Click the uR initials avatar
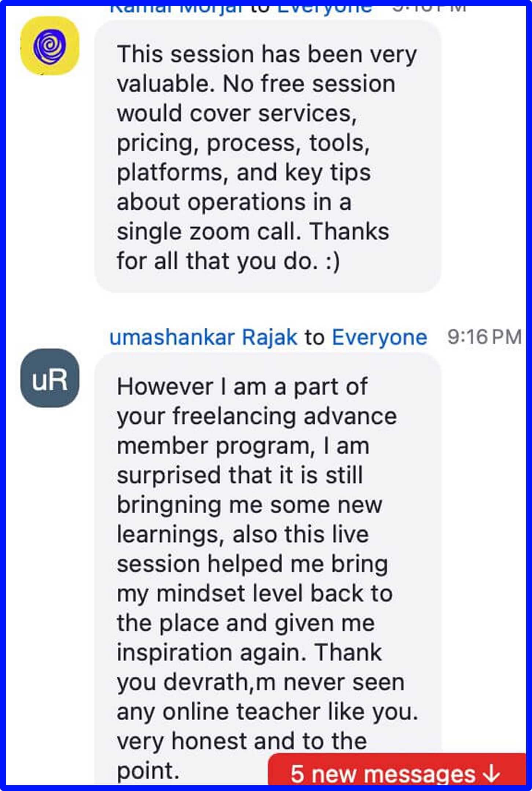This screenshot has width=532, height=791. (49, 378)
